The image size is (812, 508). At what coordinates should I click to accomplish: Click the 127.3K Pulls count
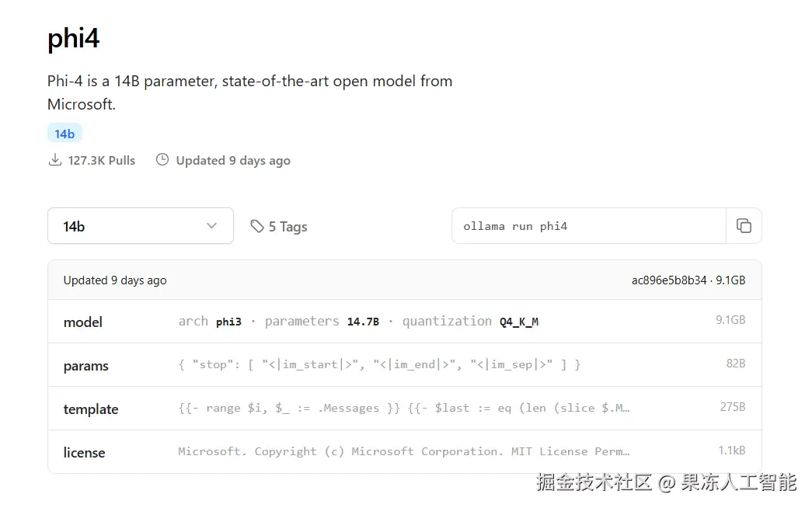(x=102, y=161)
